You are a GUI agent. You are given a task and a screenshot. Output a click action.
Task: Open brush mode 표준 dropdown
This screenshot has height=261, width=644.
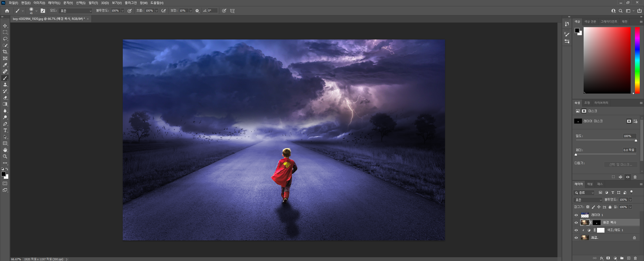75,11
